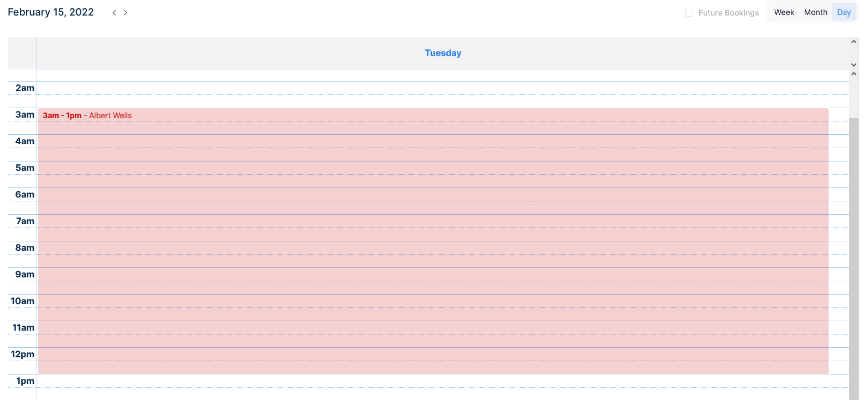The image size is (868, 400).
Task: Click the header row scrollbar up arrow
Action: pyautogui.click(x=854, y=42)
